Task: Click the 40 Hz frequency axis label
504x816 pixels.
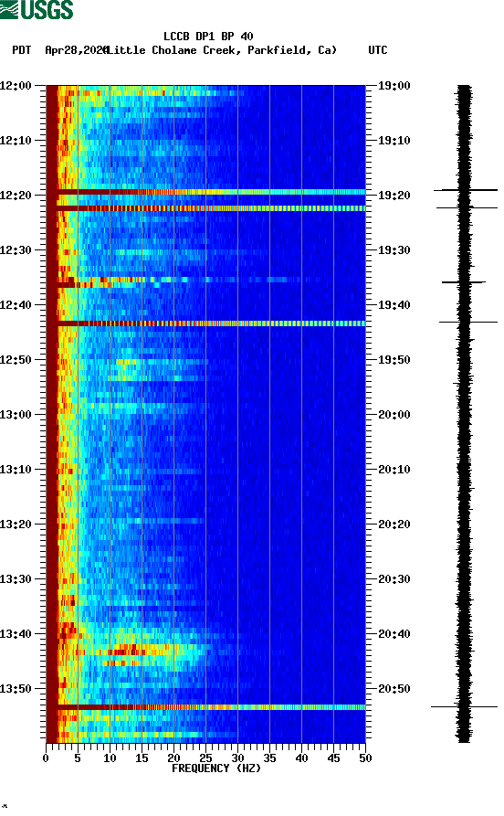Action: click(301, 758)
